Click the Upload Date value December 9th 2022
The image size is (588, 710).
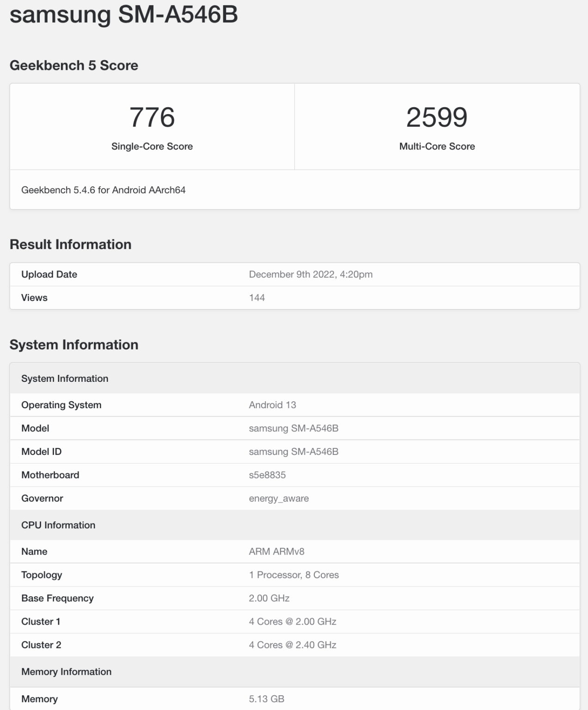coord(311,274)
